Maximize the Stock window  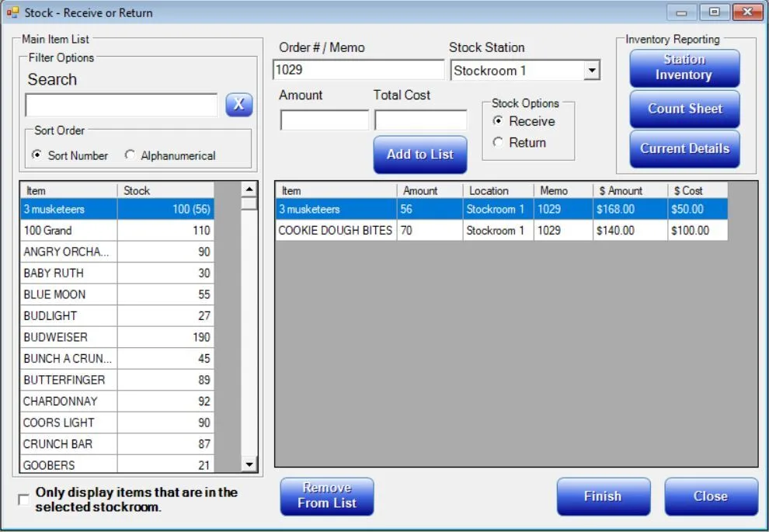click(714, 12)
